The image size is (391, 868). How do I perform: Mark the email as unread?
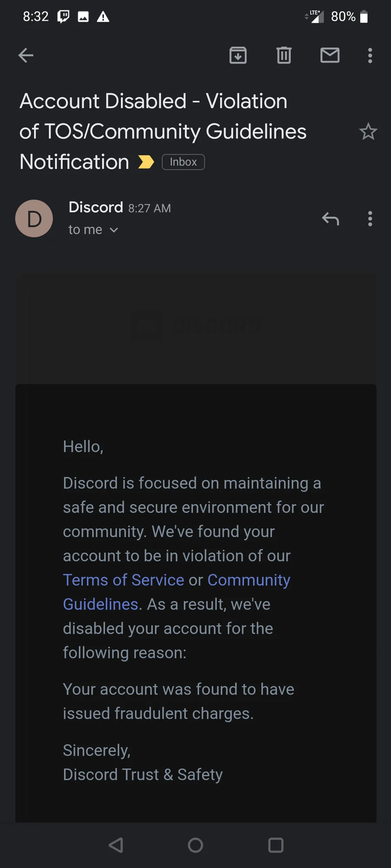coord(330,55)
